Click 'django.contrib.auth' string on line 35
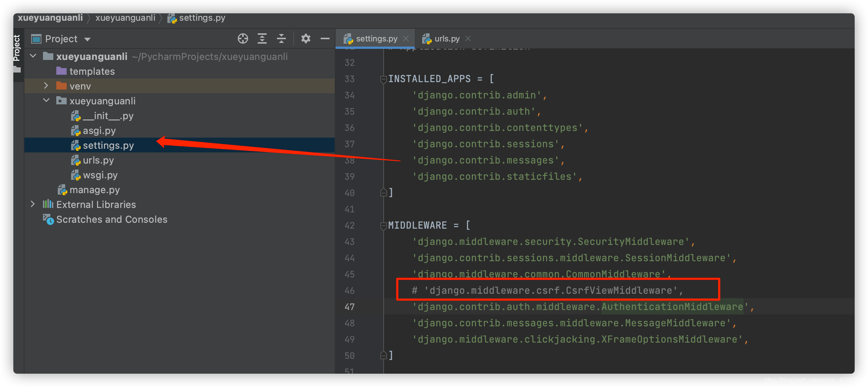868x387 pixels. click(474, 111)
